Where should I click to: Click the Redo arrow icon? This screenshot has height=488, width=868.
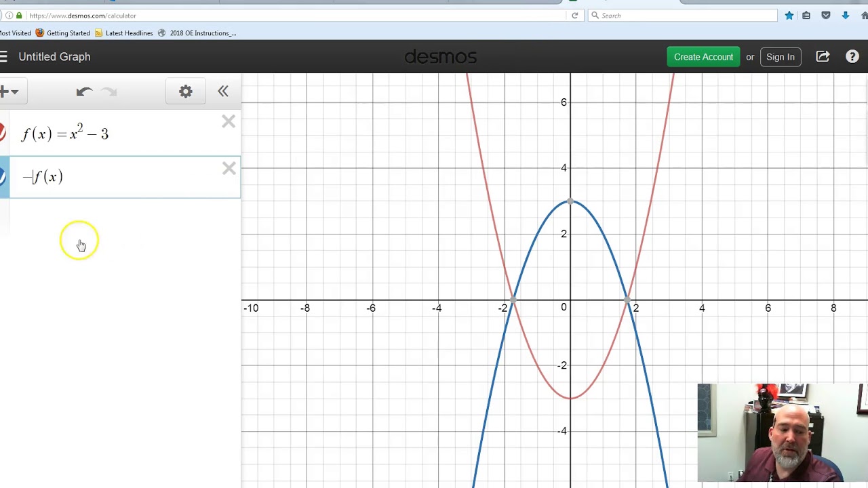[x=109, y=91]
